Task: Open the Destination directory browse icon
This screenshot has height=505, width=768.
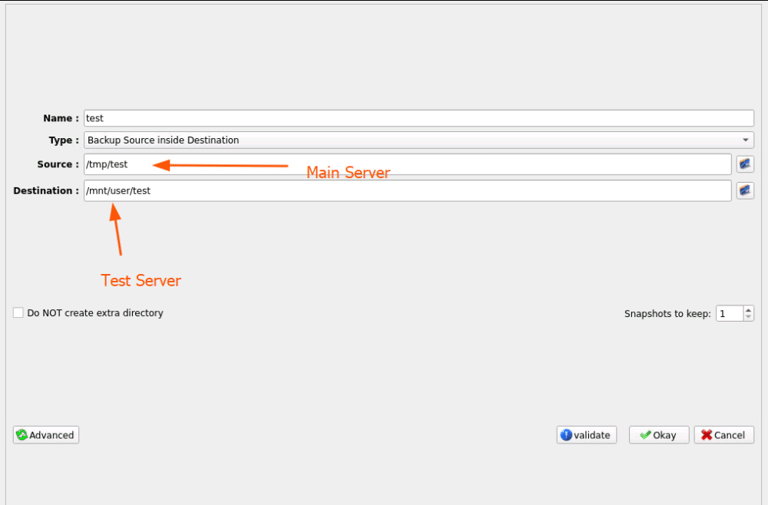Action: (x=745, y=191)
